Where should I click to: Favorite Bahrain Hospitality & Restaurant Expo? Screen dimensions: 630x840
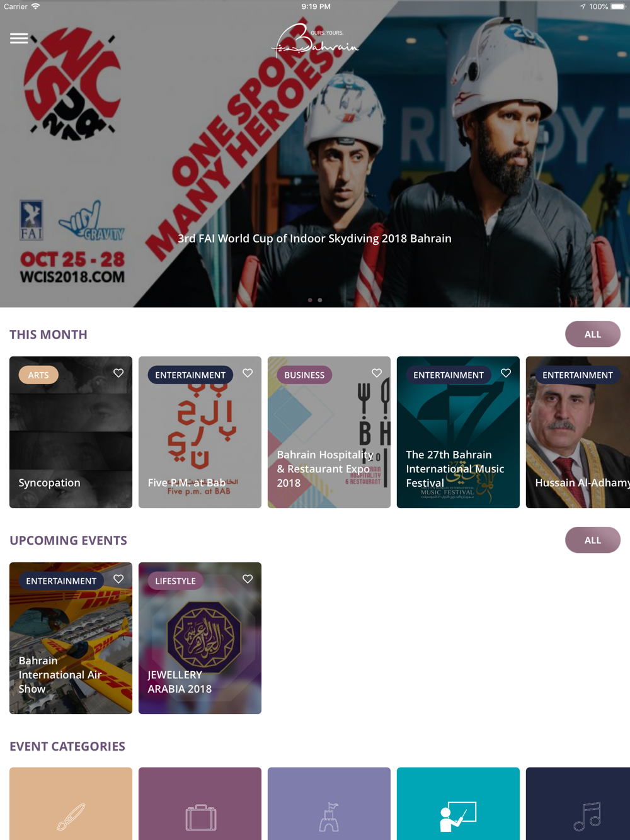tap(377, 373)
